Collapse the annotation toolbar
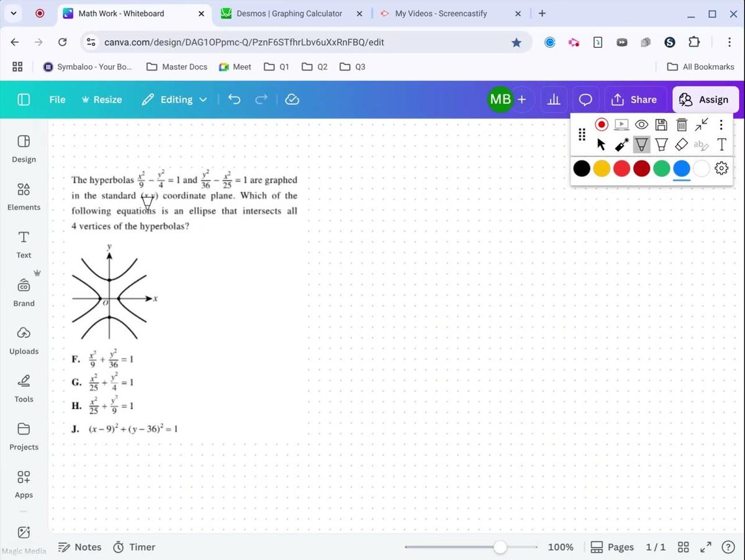 pos(701,124)
